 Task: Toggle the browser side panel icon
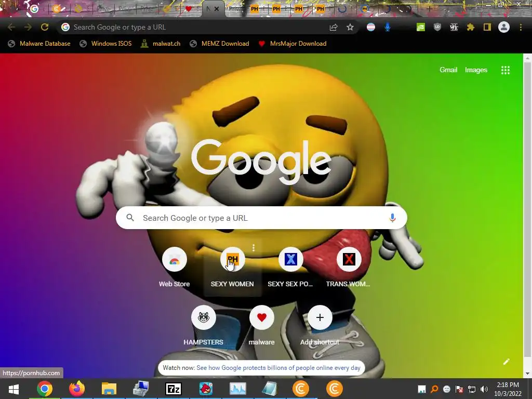click(x=487, y=27)
